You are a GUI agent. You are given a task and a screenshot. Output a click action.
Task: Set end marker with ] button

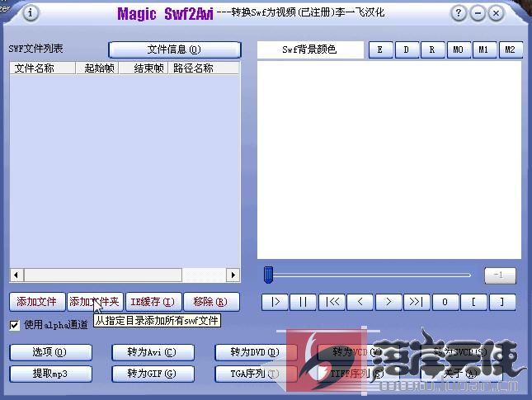(x=502, y=302)
